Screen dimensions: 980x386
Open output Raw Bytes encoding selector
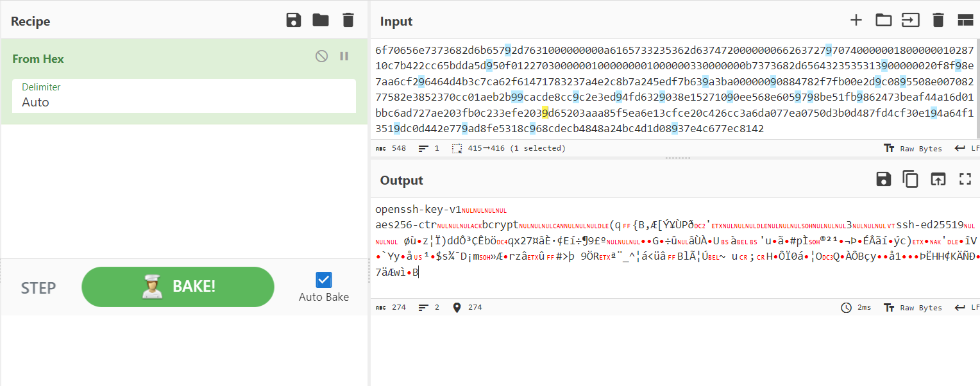coord(913,308)
